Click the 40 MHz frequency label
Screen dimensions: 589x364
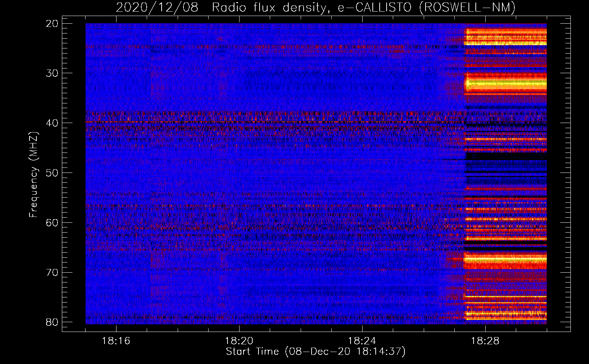pyautogui.click(x=52, y=123)
